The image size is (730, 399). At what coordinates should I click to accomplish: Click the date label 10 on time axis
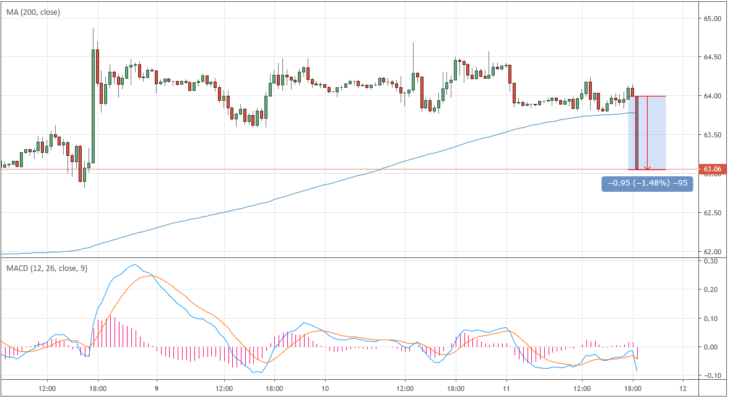325,389
